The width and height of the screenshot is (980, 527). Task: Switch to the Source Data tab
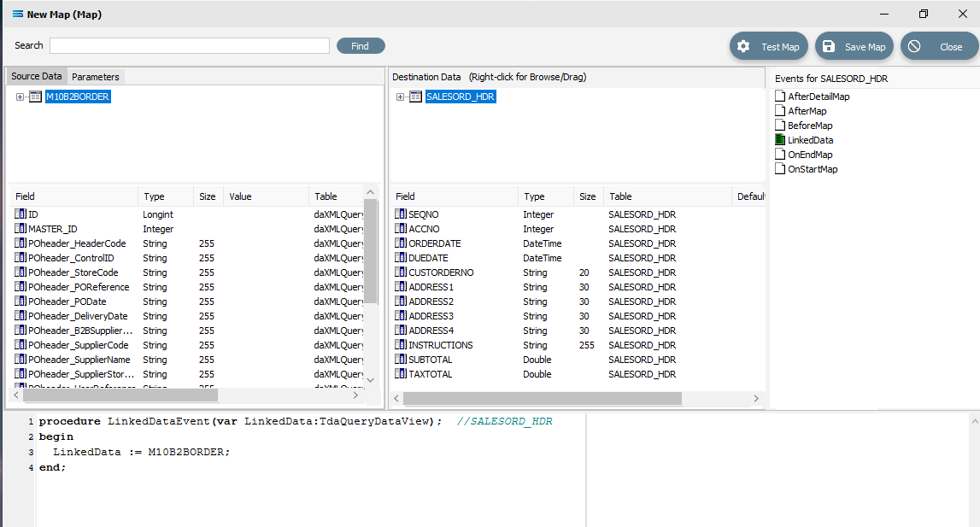36,76
